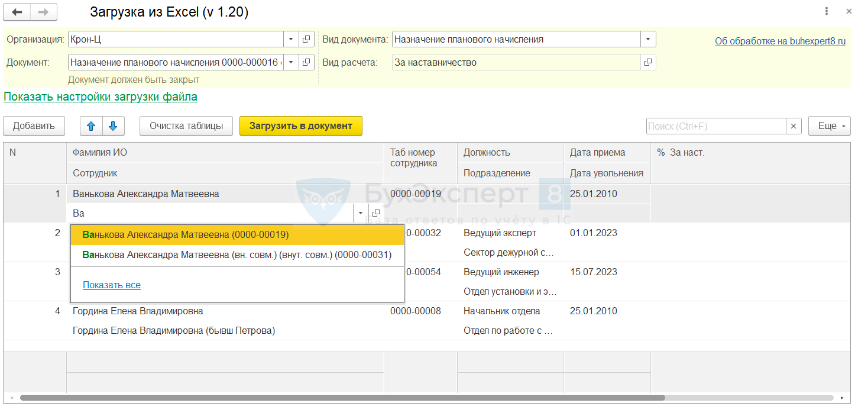Click the Отдел установки и э… cell
This screenshot has height=406, width=868.
tap(510, 292)
